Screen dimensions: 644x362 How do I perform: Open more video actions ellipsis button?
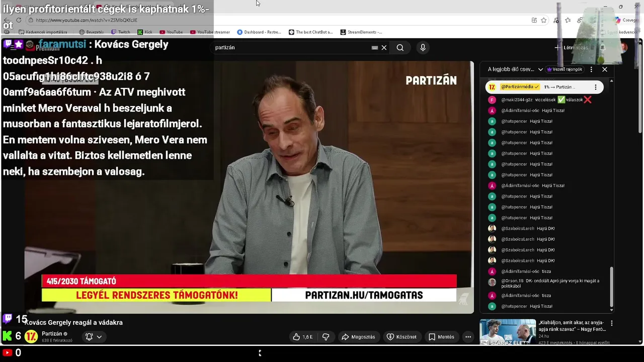click(x=468, y=337)
